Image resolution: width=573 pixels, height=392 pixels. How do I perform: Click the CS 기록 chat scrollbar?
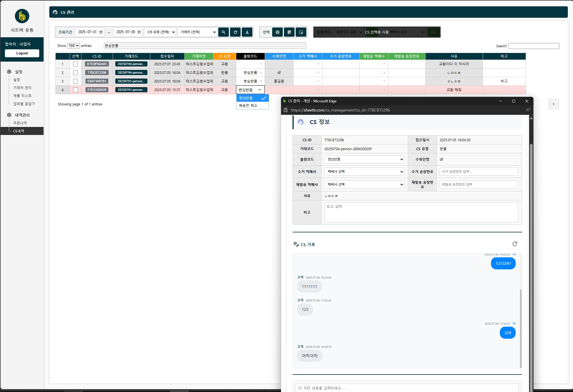coord(521,329)
